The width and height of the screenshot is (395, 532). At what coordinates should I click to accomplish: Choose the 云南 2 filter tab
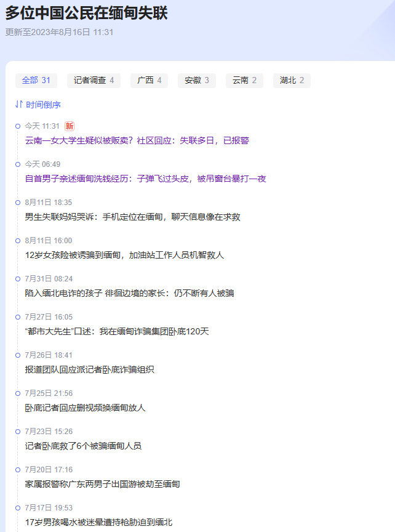point(244,81)
